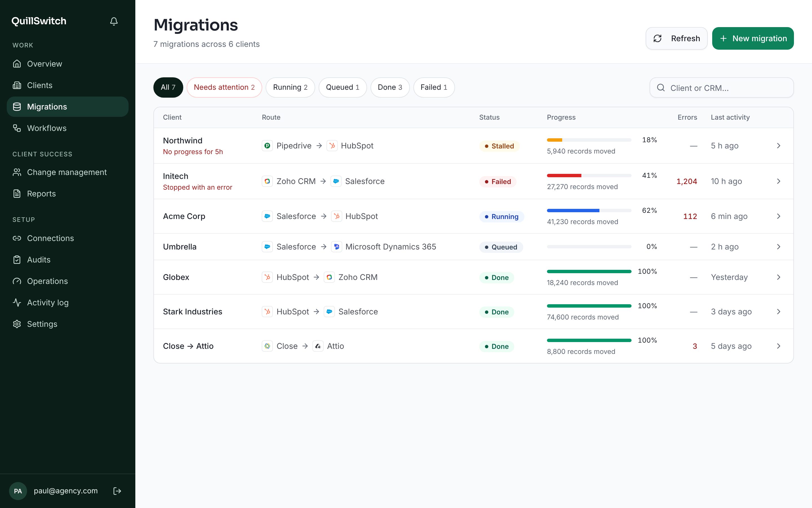Viewport: 812px width, 508px height.
Task: Click the Pipedrive icon in Northwind row
Action: (x=267, y=146)
